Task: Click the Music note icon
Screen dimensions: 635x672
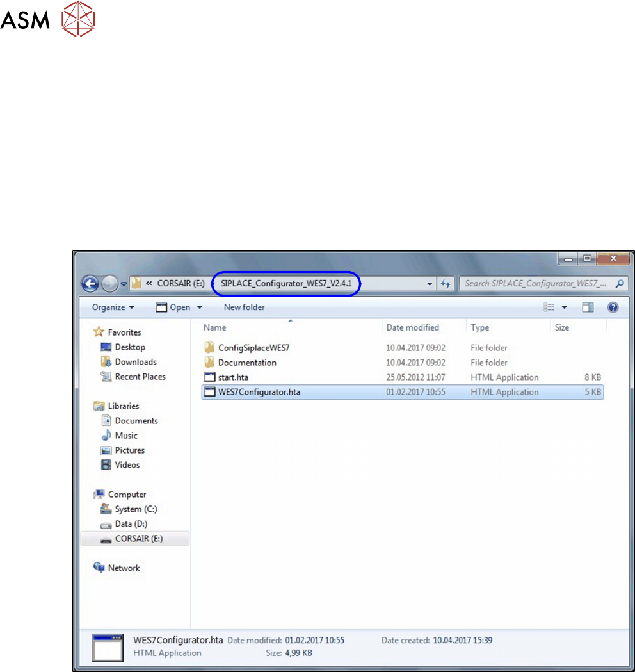Action: (x=106, y=435)
